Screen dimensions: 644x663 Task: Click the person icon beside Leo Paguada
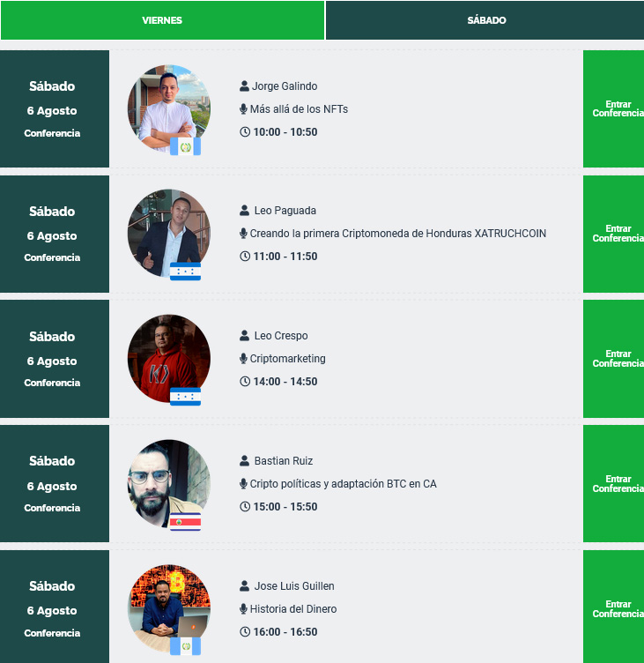[244, 211]
